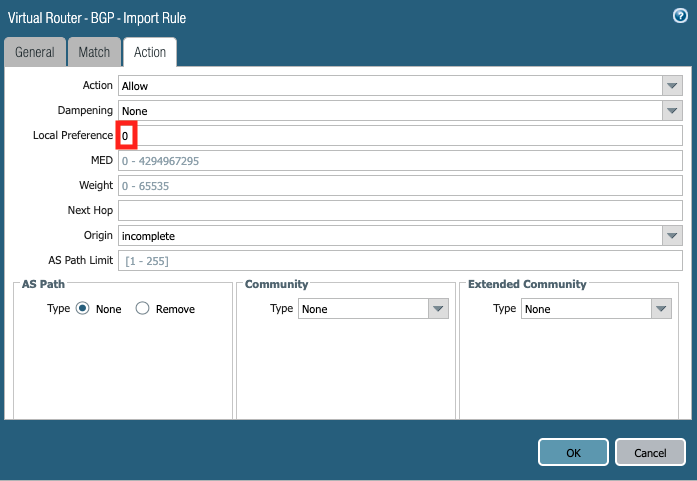The height and width of the screenshot is (481, 697).
Task: Open the help icon in dialog header
Action: tap(680, 16)
